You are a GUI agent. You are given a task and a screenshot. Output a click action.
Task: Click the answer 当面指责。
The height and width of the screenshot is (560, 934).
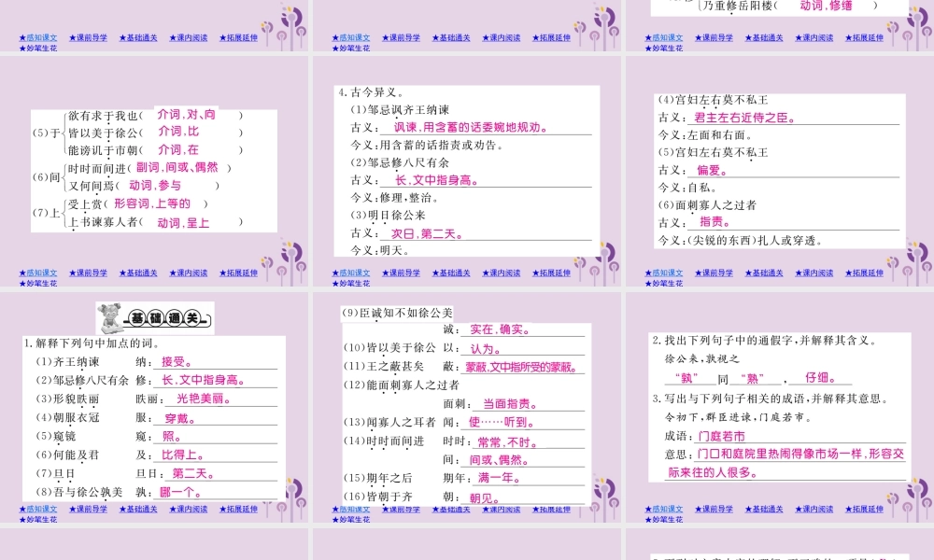pos(510,404)
